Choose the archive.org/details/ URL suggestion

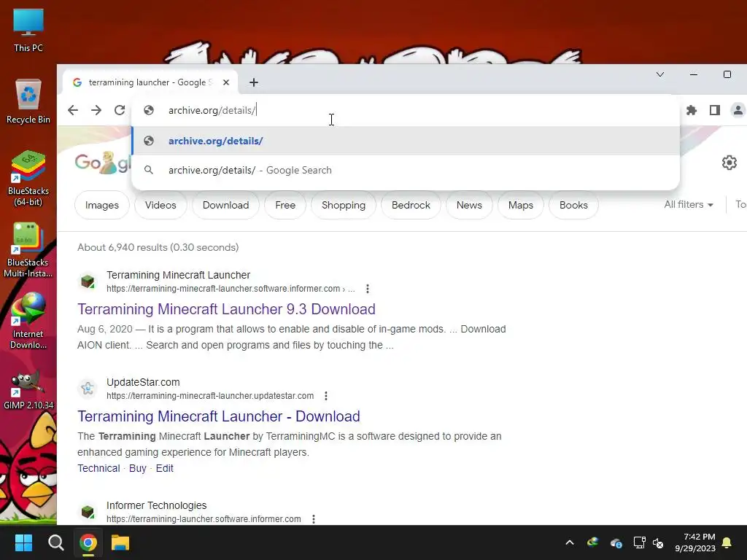pyautogui.click(x=406, y=141)
